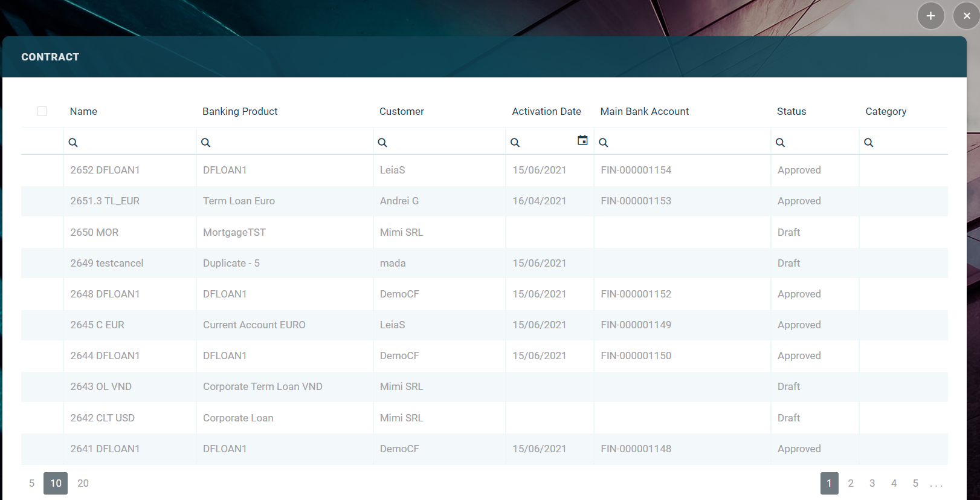Set page size to 5 rows
This screenshot has height=500, width=980.
pos(32,483)
